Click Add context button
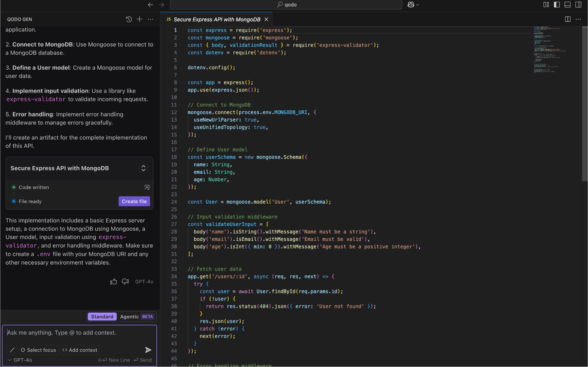Viewport: 588px width, 367px height. (x=80, y=350)
